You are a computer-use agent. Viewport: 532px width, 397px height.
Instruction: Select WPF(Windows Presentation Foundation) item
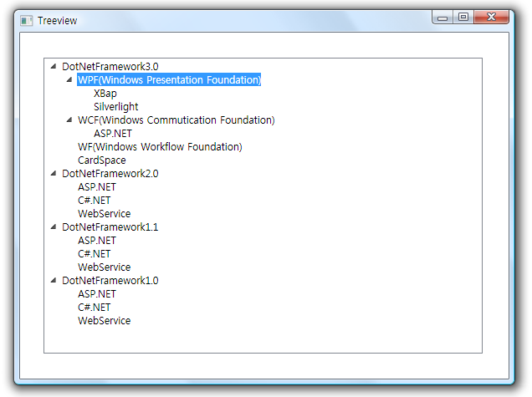(169, 79)
